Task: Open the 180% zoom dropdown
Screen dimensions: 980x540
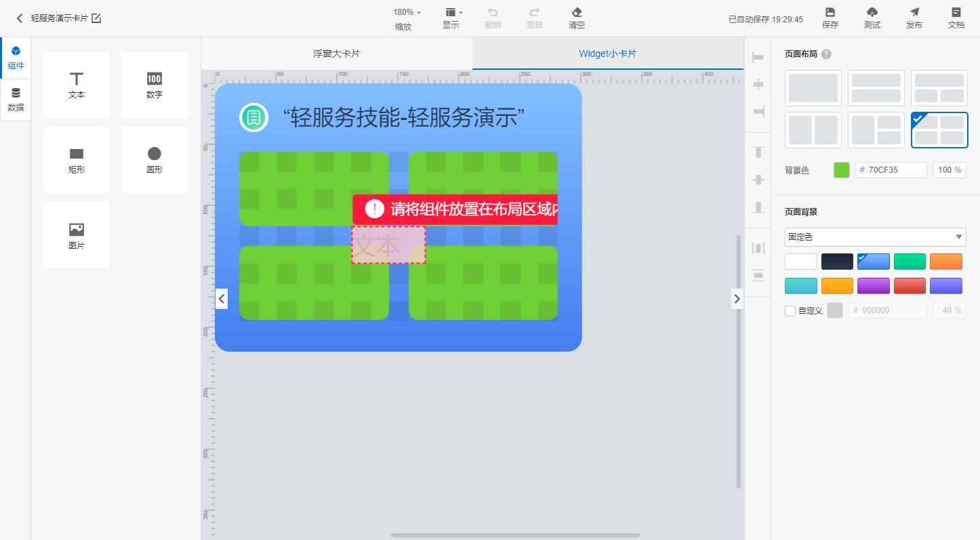Action: 407,12
